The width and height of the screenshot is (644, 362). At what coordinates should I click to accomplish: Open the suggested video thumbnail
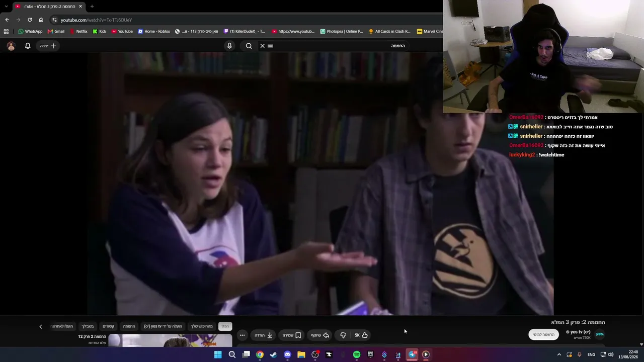point(170,340)
